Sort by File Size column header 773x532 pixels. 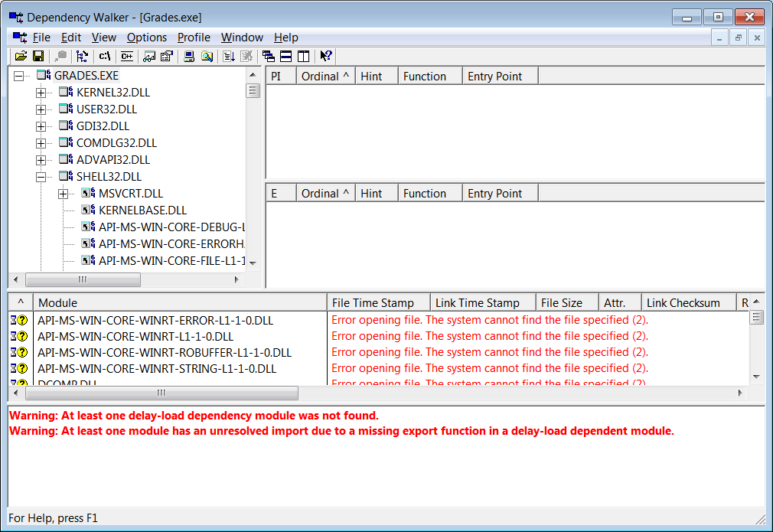coord(567,302)
